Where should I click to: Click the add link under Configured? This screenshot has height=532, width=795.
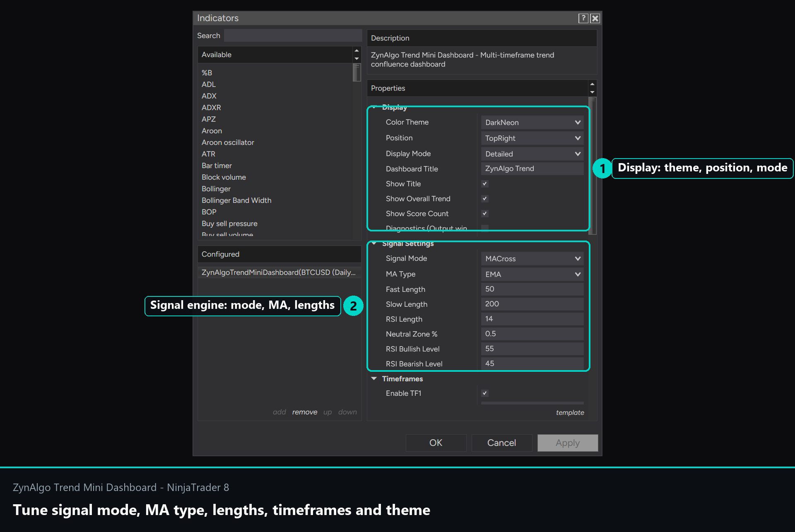(279, 412)
